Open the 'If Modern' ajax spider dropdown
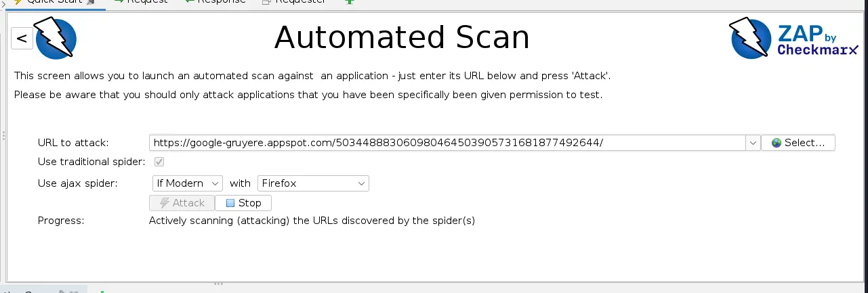 click(187, 183)
